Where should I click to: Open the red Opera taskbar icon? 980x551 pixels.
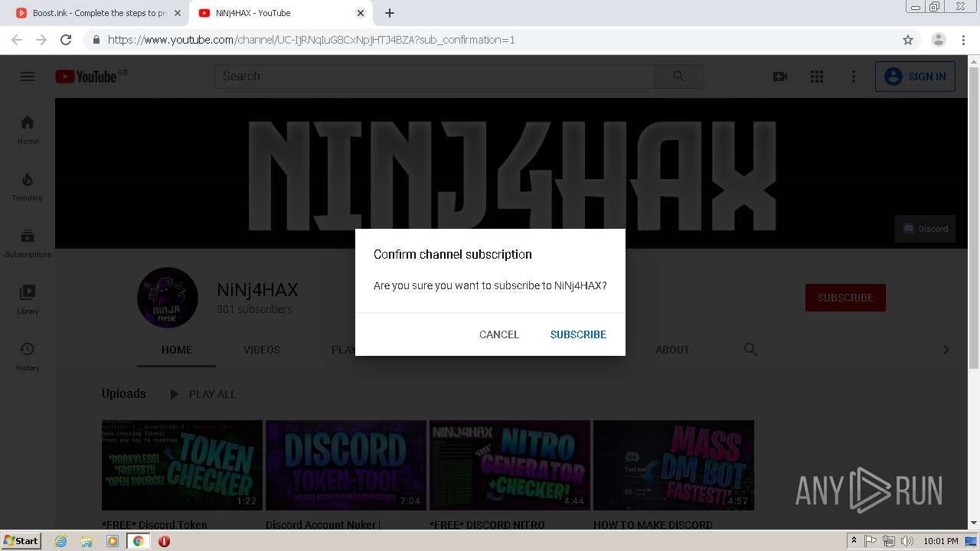tap(164, 541)
